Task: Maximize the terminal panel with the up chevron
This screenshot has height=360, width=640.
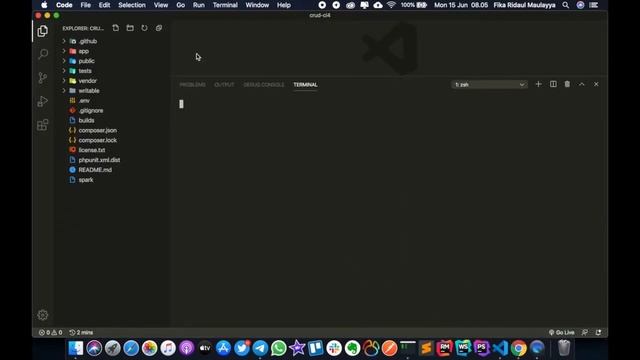Action: pos(582,84)
